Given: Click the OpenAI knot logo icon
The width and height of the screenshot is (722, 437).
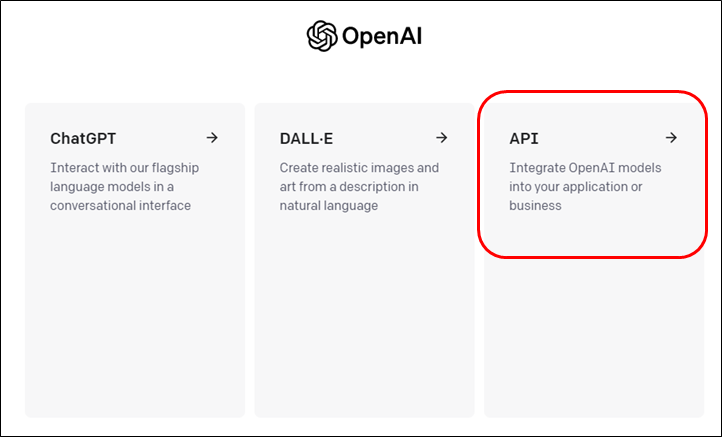Looking at the screenshot, I should point(322,36).
